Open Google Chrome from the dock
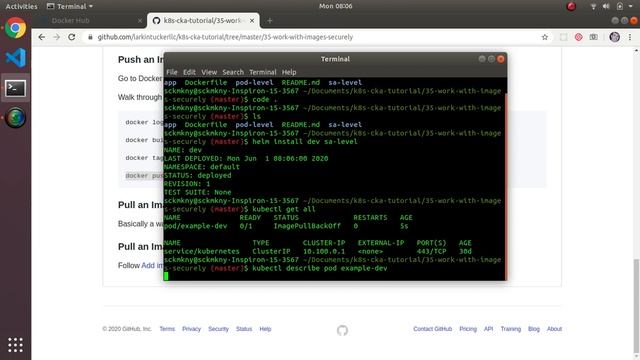 click(x=15, y=28)
